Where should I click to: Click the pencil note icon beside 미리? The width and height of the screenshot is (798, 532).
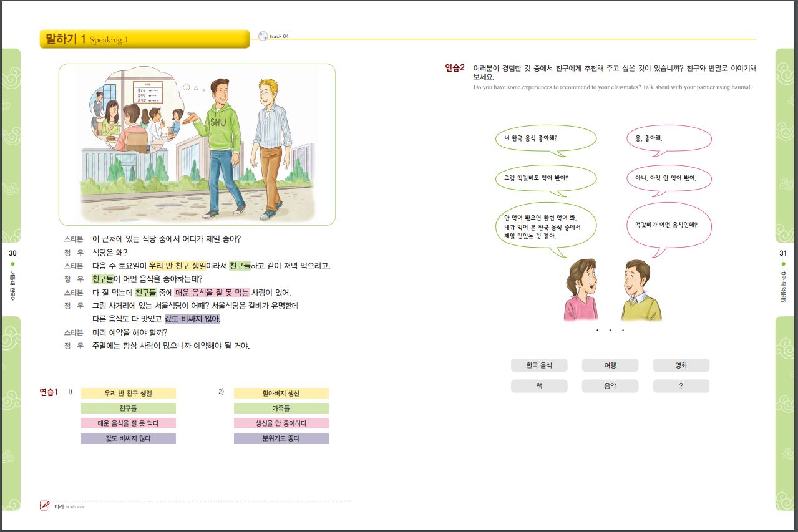pos(44,506)
